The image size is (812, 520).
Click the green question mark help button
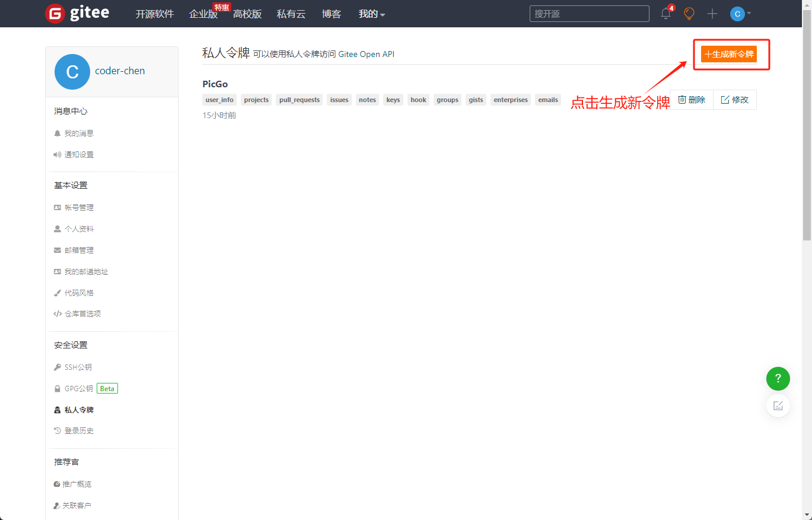[778, 379]
